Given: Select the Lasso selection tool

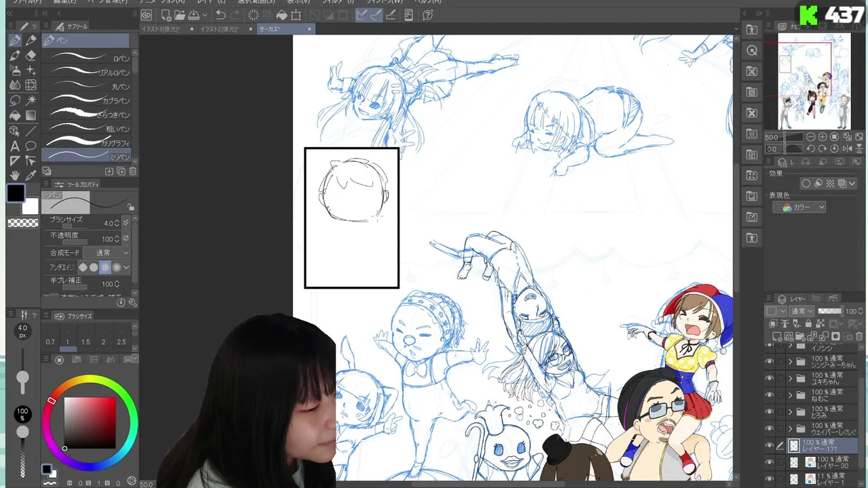Looking at the screenshot, I should click(x=15, y=100).
